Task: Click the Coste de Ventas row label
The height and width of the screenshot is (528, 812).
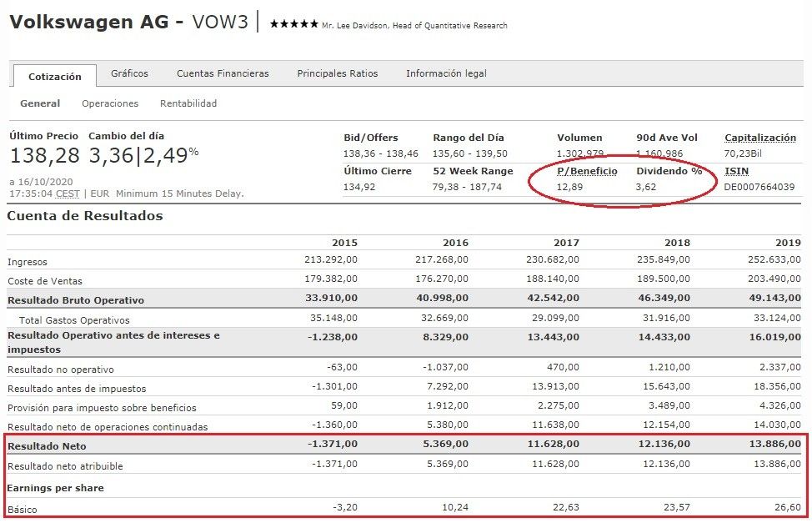Action: coord(44,281)
